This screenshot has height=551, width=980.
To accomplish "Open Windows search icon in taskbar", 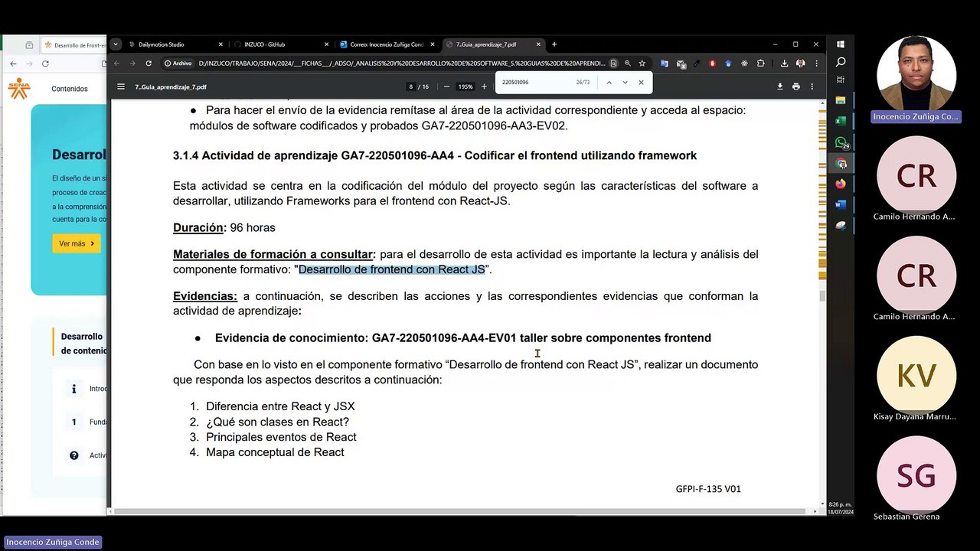I will (x=841, y=62).
